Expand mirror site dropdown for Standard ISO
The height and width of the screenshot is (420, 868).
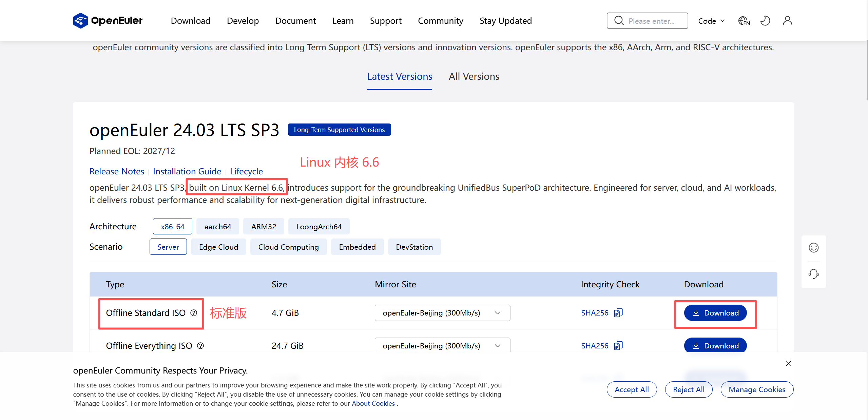(x=442, y=313)
